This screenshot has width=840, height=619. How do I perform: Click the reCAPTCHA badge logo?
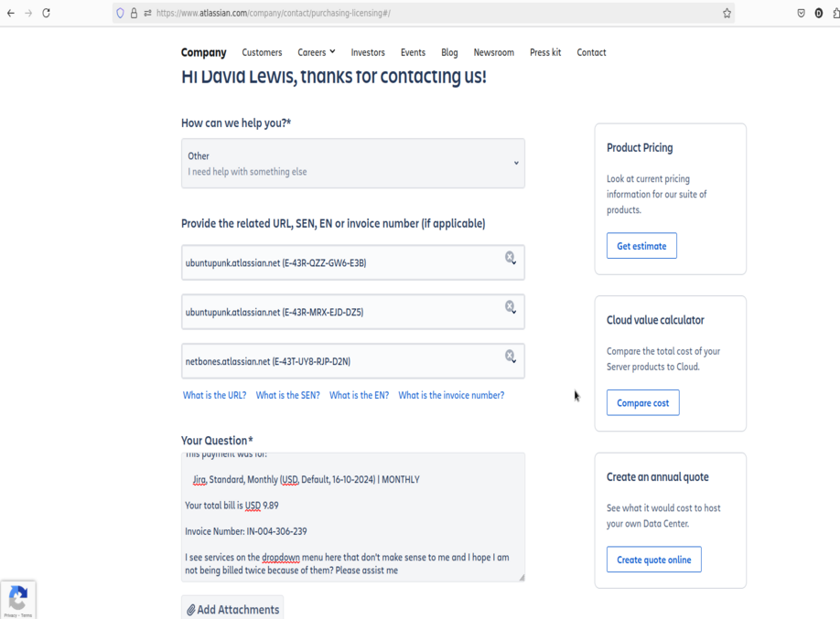point(18,598)
